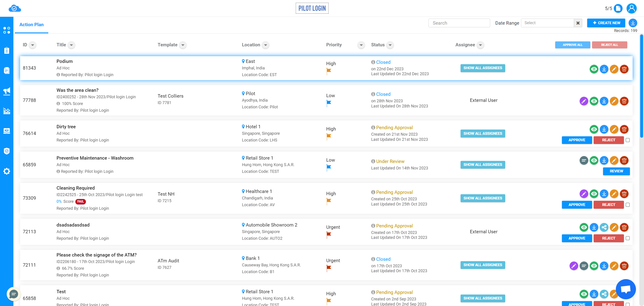This screenshot has width=644, height=306.
Task: Click into the Search field
Action: point(459,23)
